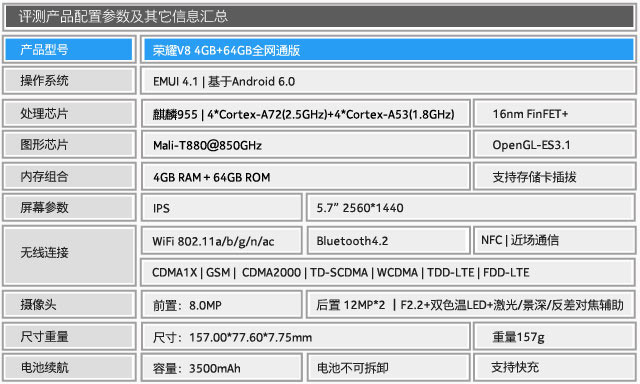640x384 pixels.
Task: Select the '屏幕参数' label cell
Action: pyautogui.click(x=69, y=207)
